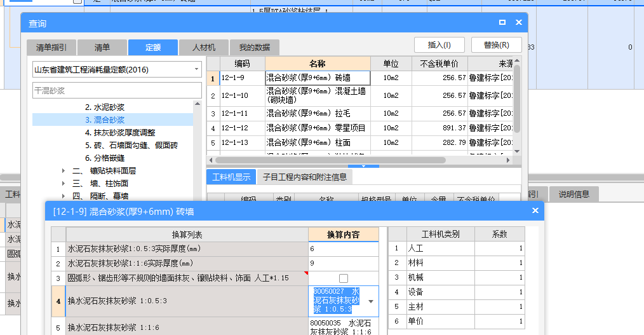644x335 pixels.
Task: Switch to the 清单指引 tab
Action: tap(51, 48)
